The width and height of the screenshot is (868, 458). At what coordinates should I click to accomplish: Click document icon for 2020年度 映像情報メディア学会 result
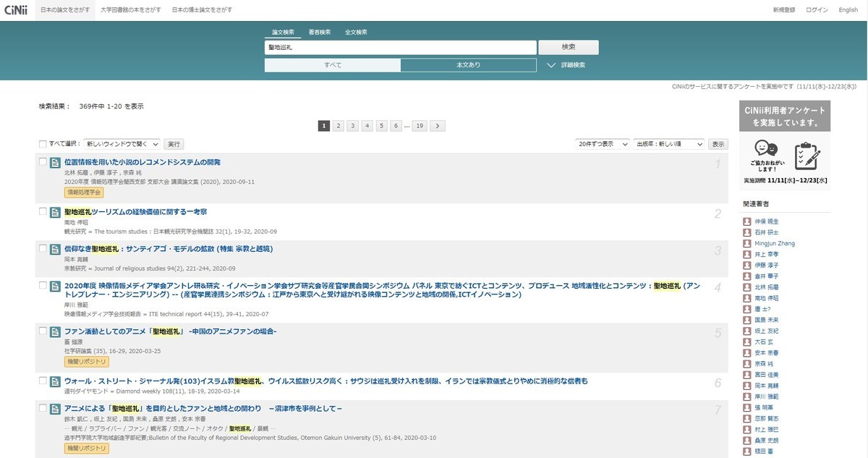[55, 287]
